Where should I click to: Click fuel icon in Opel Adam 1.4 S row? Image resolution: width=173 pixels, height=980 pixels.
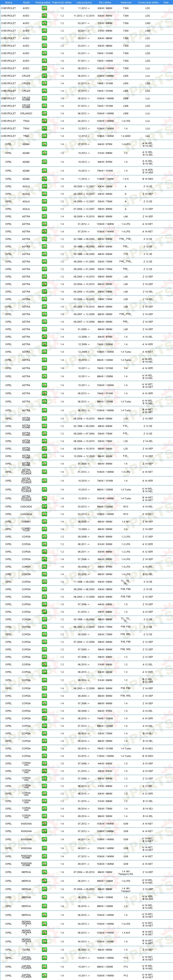tap(44, 179)
